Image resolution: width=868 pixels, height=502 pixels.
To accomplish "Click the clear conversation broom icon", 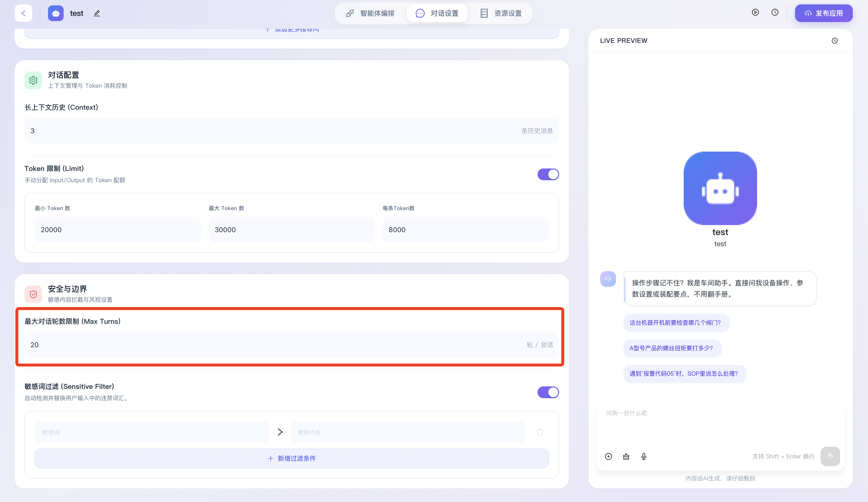I will (x=626, y=456).
